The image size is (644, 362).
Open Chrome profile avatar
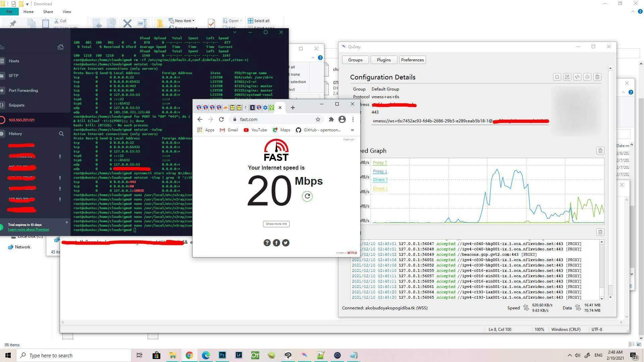pos(342,119)
